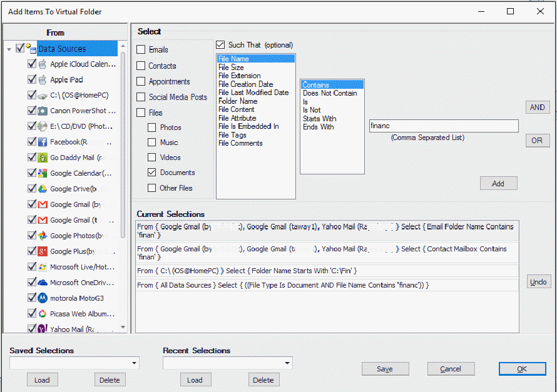Click the Google Photos pinwheel icon

(43, 236)
